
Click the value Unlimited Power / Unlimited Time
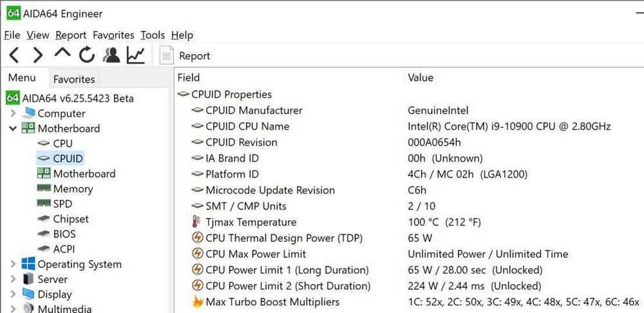488,254
